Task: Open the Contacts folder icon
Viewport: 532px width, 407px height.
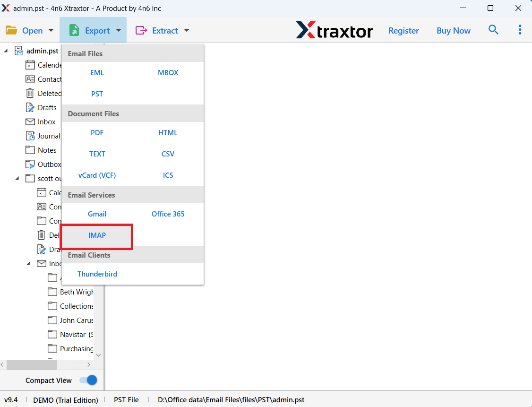Action: click(x=29, y=79)
